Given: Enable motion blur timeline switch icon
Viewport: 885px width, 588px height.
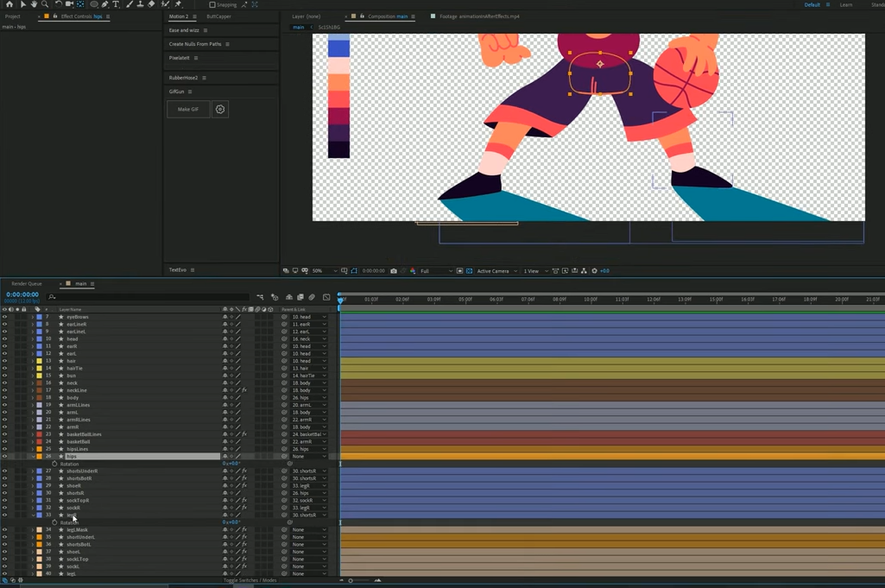Looking at the screenshot, I should pos(312,297).
